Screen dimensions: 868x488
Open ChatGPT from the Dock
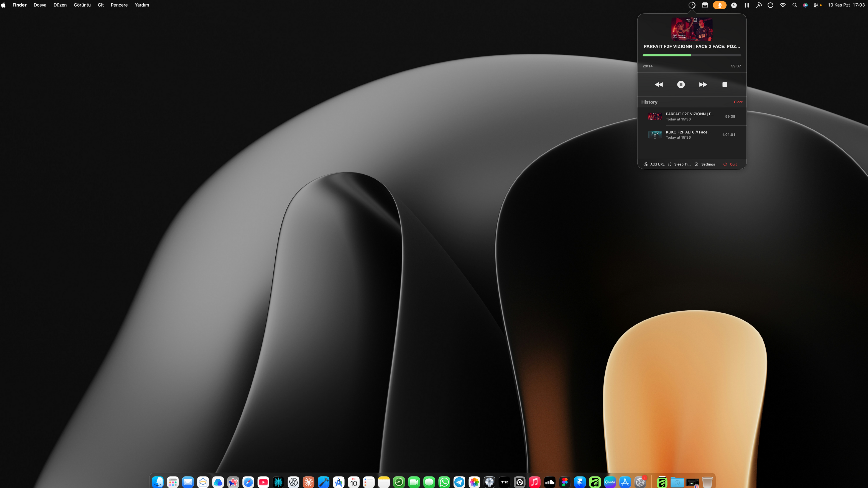[x=293, y=482]
